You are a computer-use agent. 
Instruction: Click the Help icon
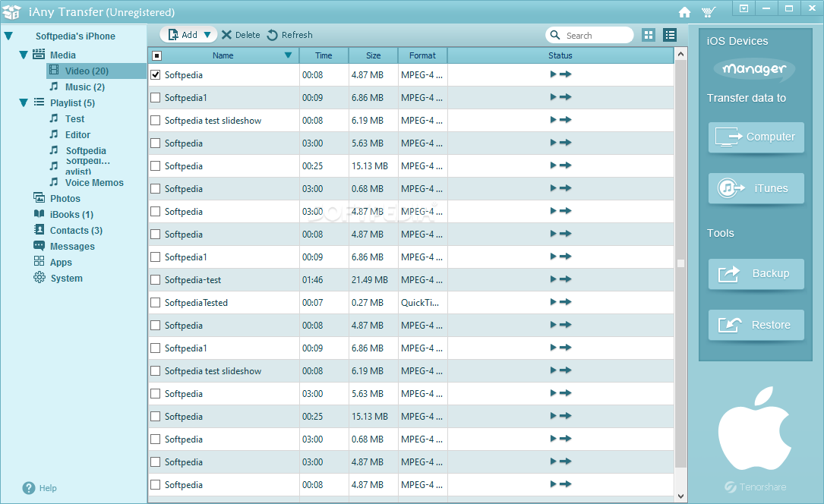coord(28,488)
